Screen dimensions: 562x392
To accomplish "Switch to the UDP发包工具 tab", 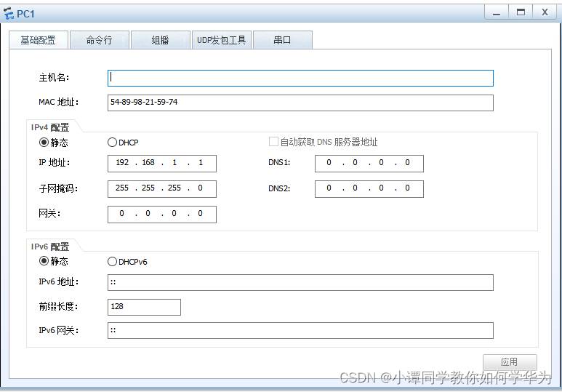I will click(222, 40).
